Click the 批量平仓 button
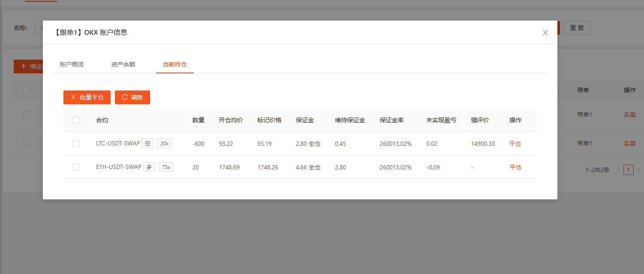644x274 pixels. [87, 97]
